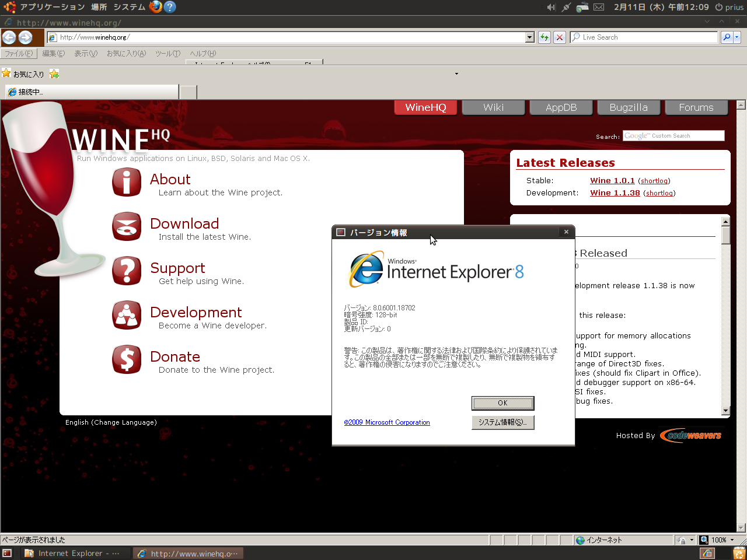Launch Firefox from the top panel
The image size is (747, 560).
[155, 7]
